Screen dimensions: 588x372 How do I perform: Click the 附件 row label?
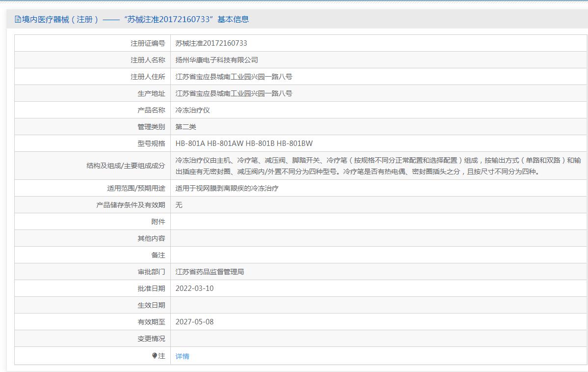point(158,222)
